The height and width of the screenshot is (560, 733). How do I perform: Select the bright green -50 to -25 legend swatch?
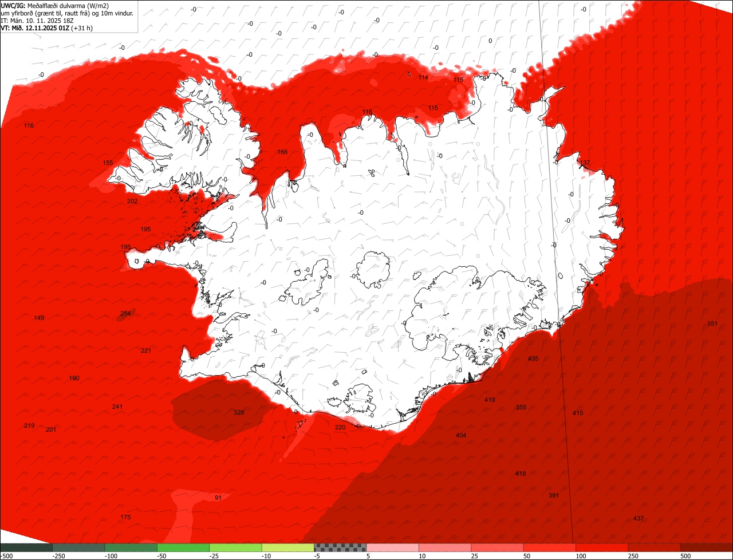point(183,547)
